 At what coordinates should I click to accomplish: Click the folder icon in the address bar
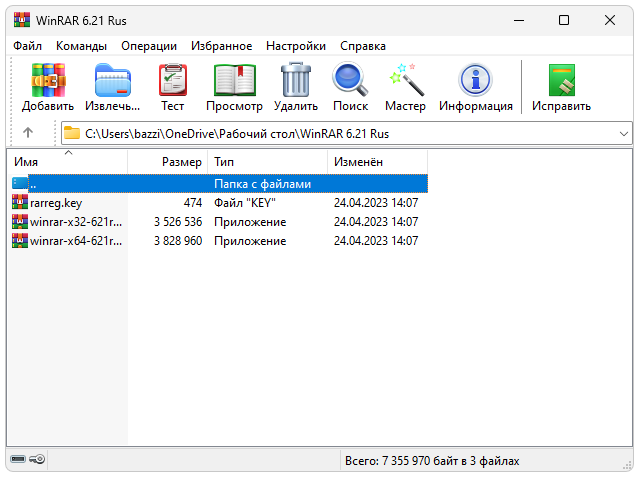click(72, 133)
